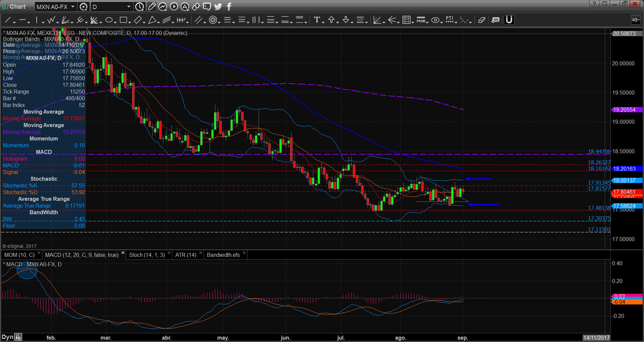Click the Momentum value 0.10
This screenshot has height=342, width=644.
pos(79,145)
